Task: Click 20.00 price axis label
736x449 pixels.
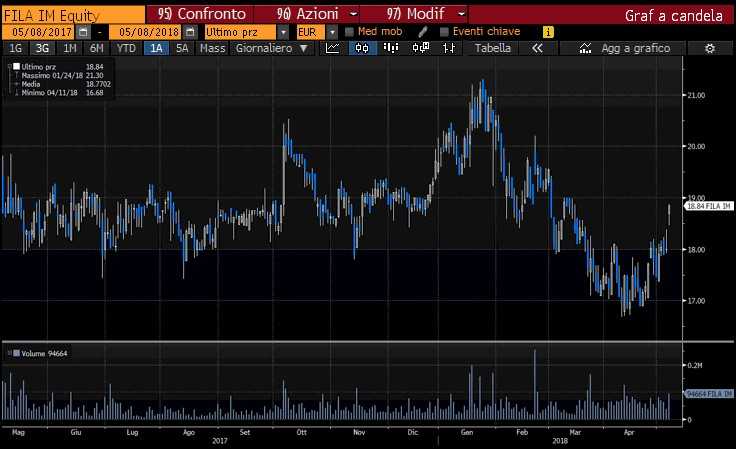Action: 696,146
